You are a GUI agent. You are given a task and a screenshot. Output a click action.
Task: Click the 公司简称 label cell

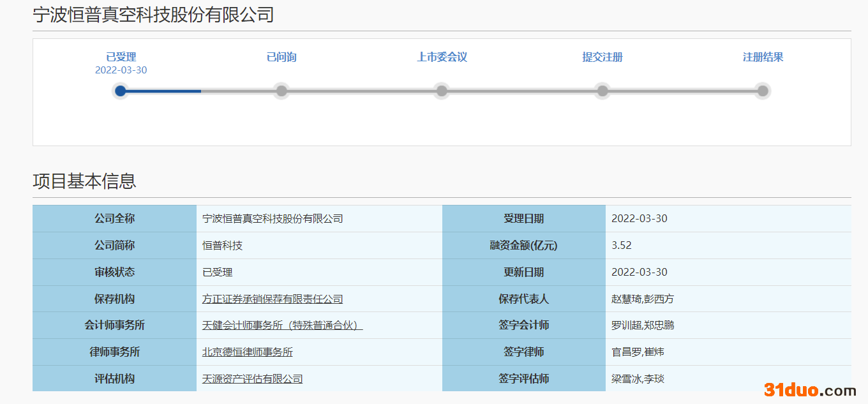tap(115, 245)
